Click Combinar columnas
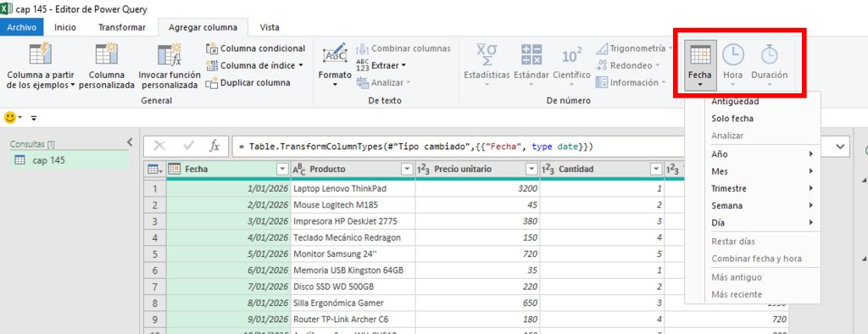The width and height of the screenshot is (868, 334). click(x=403, y=48)
